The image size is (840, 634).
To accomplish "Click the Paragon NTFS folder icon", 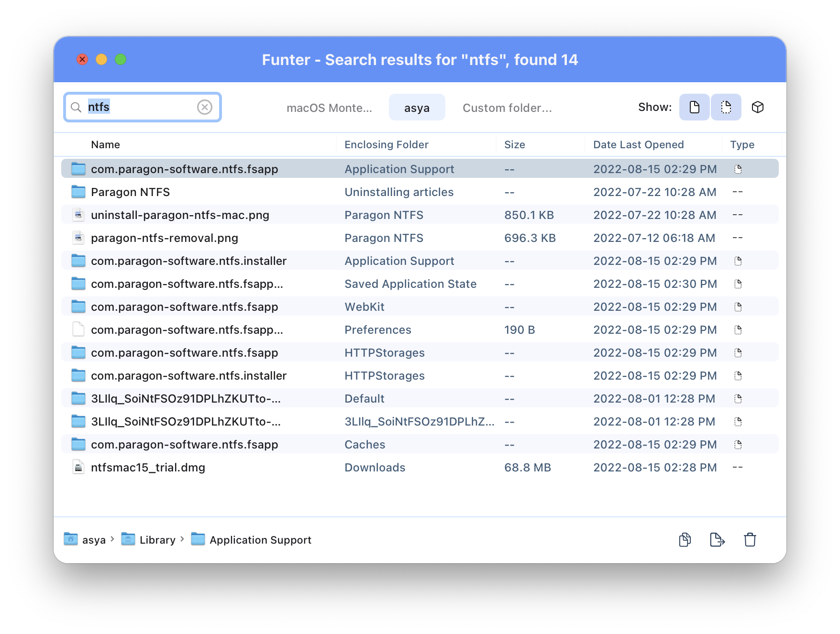I will tap(78, 192).
